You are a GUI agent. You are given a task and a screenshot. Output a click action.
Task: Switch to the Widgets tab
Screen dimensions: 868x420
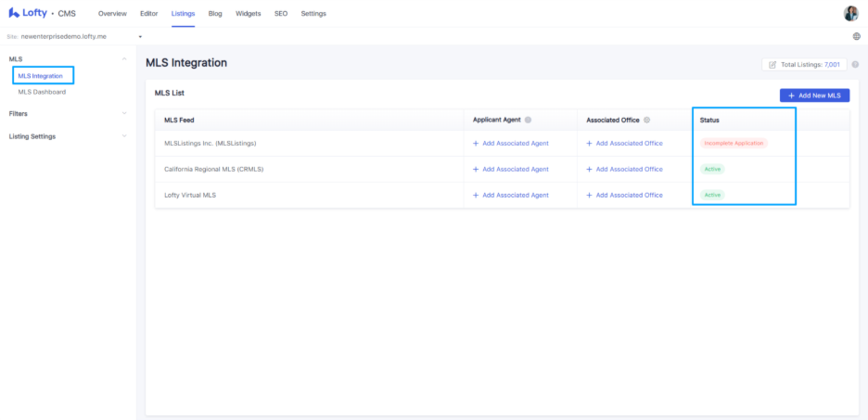(248, 14)
